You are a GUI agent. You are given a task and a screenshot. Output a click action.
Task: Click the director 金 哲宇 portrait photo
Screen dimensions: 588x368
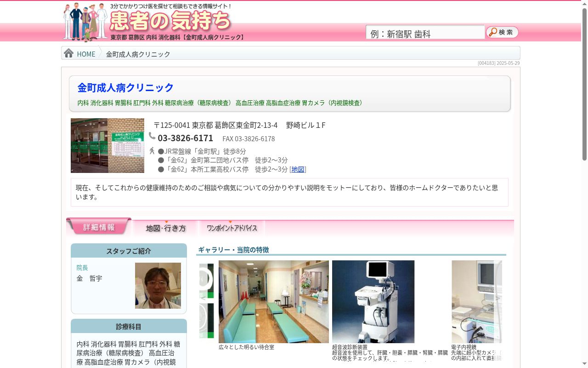pos(158,286)
